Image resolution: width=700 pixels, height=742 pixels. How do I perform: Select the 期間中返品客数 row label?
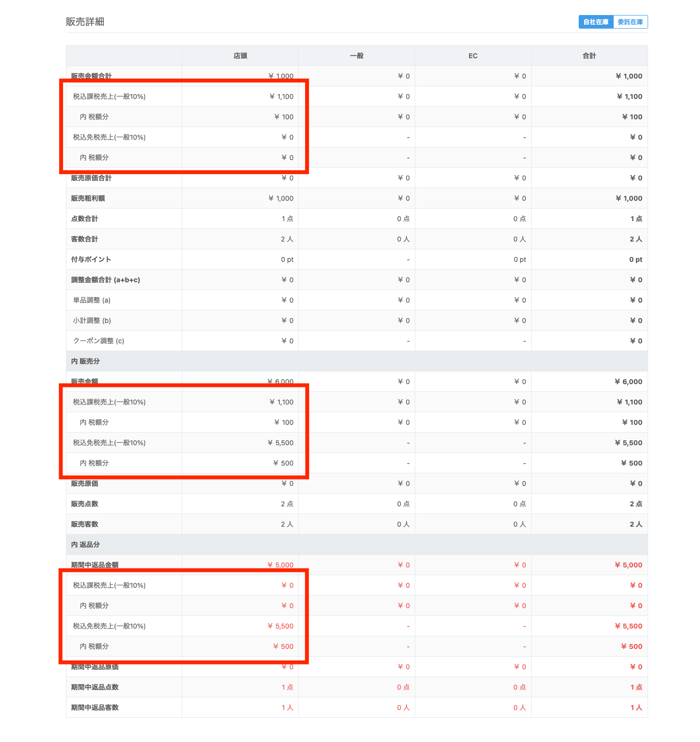[x=95, y=708]
